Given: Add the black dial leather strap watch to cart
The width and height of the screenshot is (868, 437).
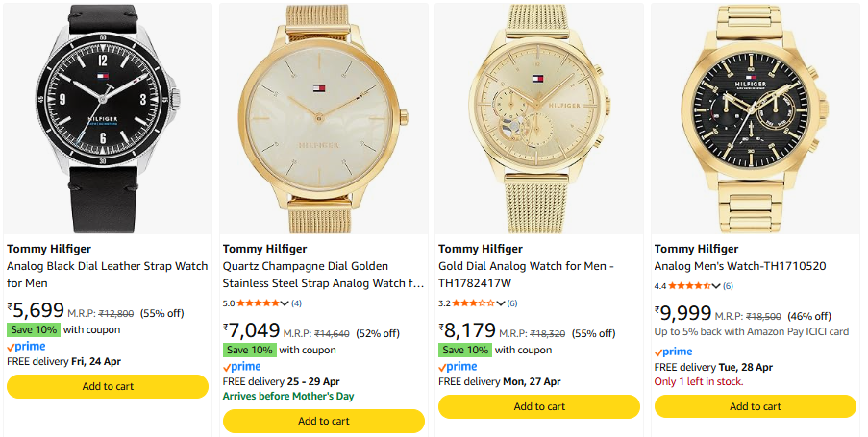Looking at the screenshot, I should 108,386.
